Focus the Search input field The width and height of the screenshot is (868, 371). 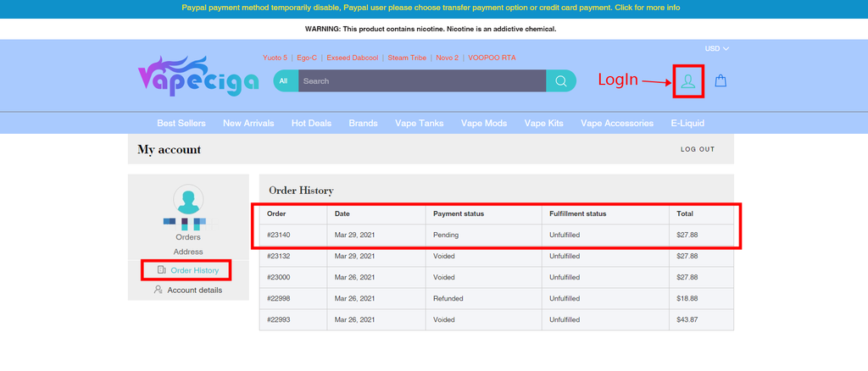422,80
